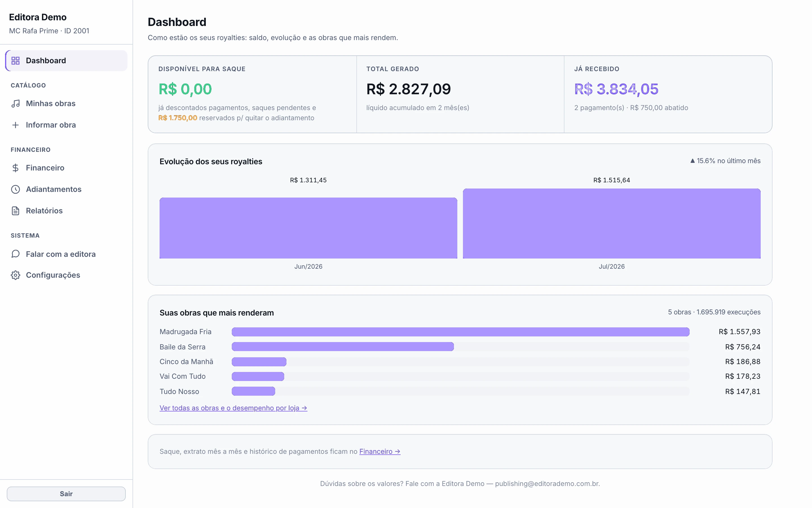The height and width of the screenshot is (508, 812).
Task: Click the 'R$ 2.827,09' total gerado value
Action: pyautogui.click(x=408, y=89)
